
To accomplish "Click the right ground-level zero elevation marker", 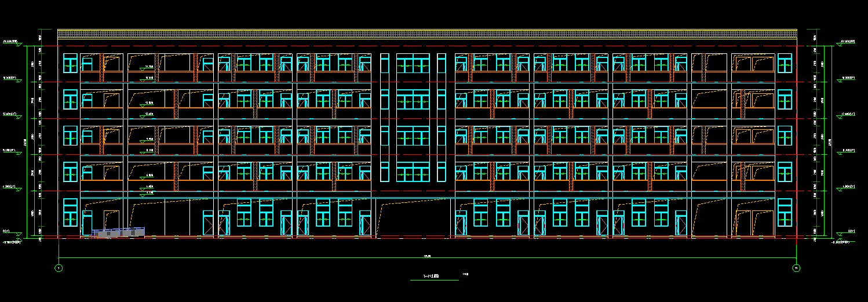I will [x=851, y=232].
